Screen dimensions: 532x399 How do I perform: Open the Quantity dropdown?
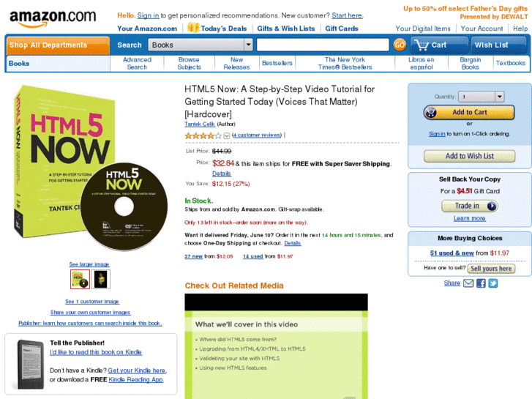coord(481,97)
